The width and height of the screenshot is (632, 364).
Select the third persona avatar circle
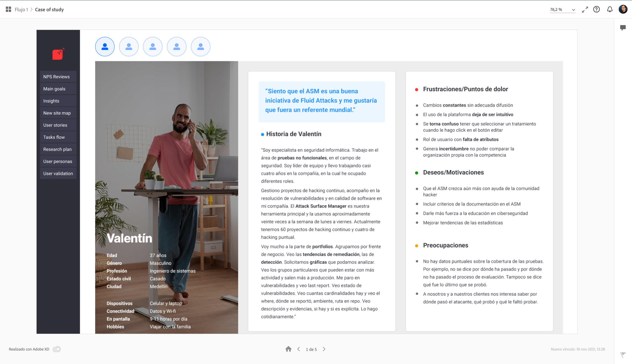click(x=153, y=47)
